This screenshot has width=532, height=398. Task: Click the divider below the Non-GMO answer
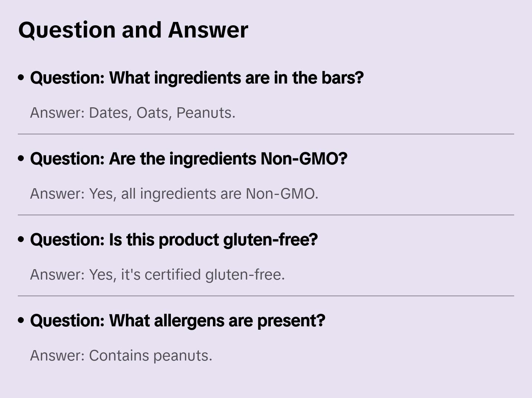[x=266, y=215]
